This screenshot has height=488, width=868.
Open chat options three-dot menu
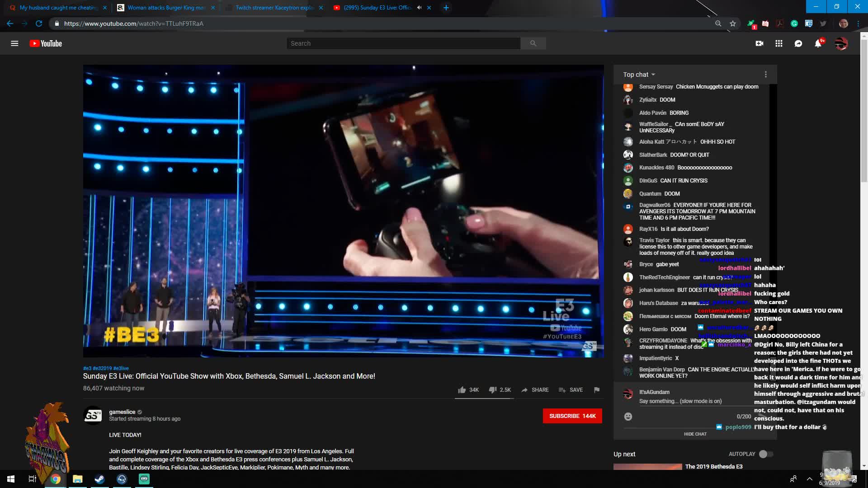pyautogui.click(x=765, y=75)
